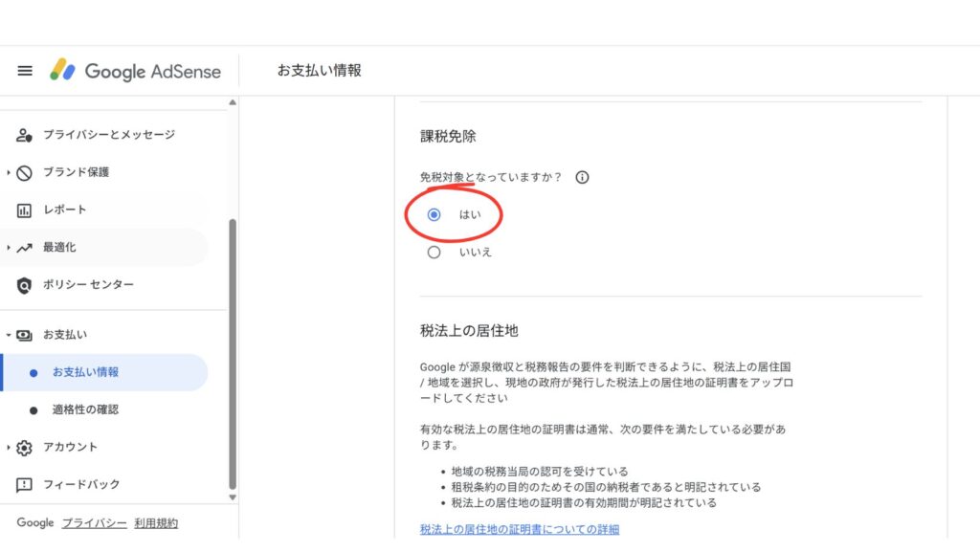Open the プライバシー footer link
This screenshot has height=552, width=980.
95,523
